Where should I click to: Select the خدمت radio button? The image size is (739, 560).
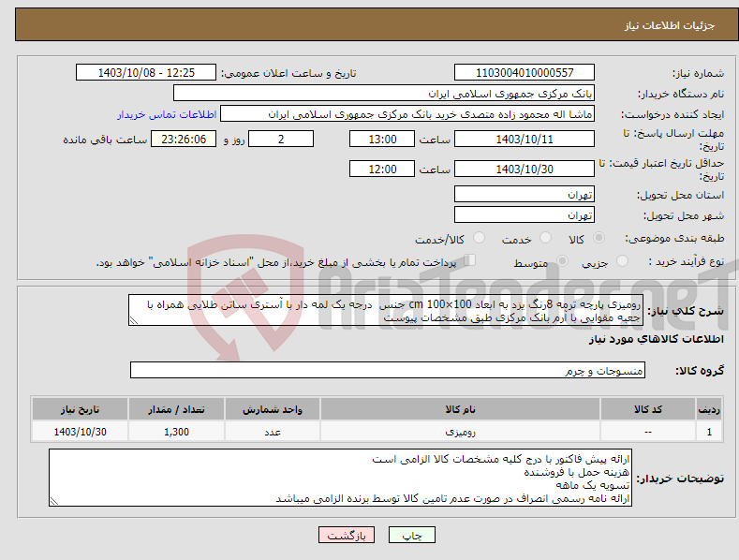[x=545, y=238]
